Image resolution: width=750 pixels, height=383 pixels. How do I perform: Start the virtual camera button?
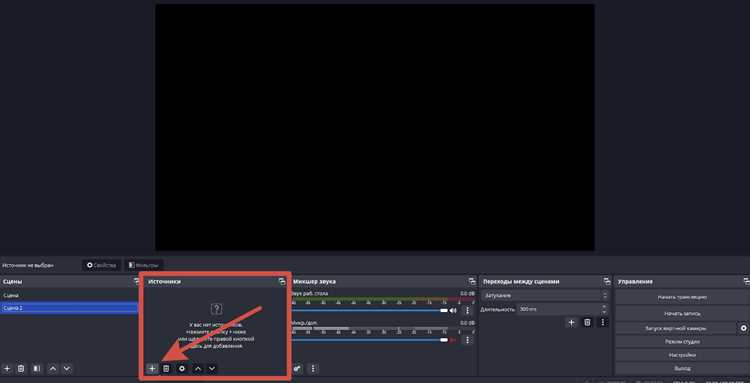click(x=676, y=328)
